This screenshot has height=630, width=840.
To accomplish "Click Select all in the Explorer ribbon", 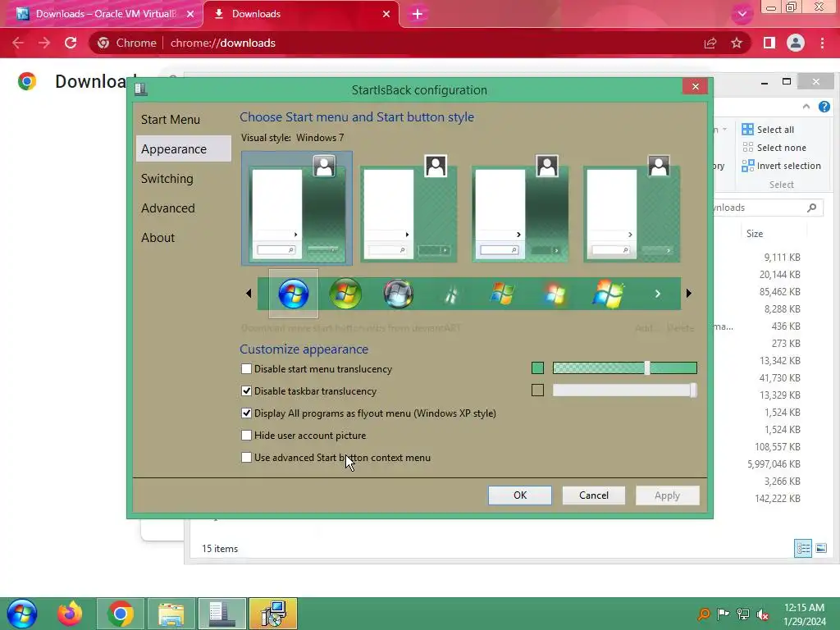I will click(x=768, y=129).
